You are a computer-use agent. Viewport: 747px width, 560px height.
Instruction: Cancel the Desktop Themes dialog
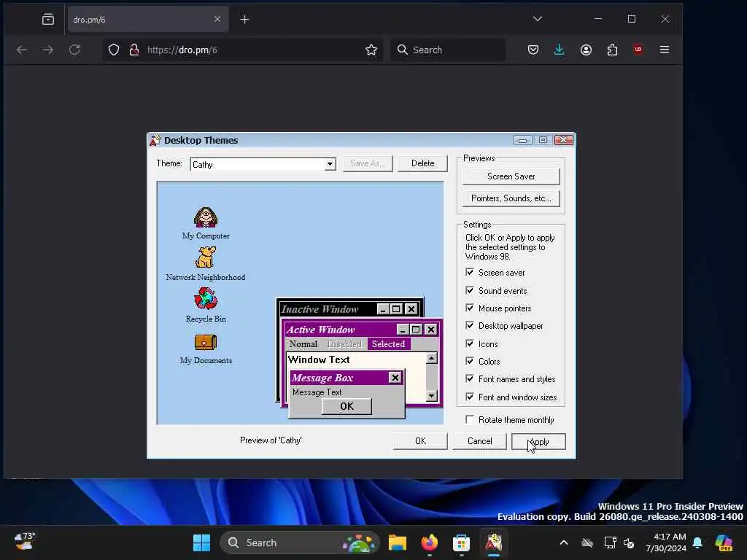pos(479,441)
